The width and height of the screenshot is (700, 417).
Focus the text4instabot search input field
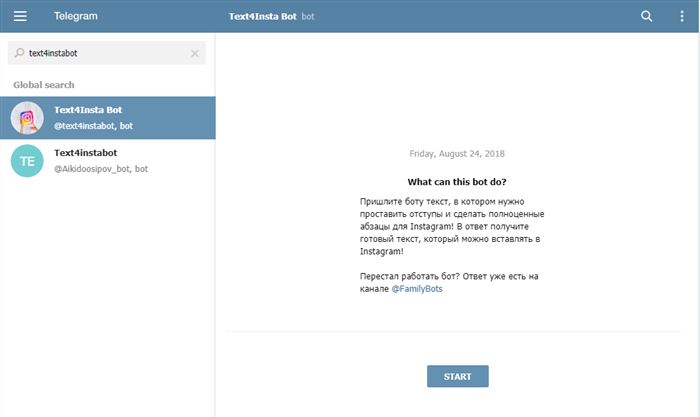[x=107, y=53]
